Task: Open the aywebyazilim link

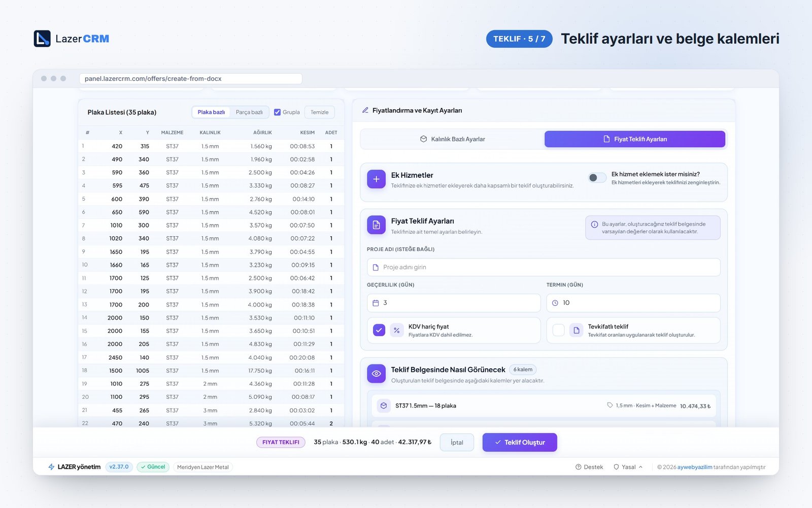Action: 695,467
